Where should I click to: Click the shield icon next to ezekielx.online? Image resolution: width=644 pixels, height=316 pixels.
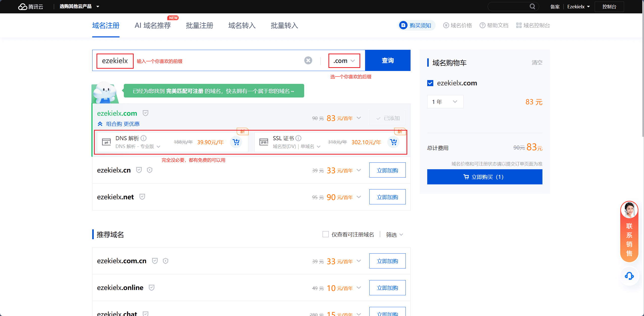[x=152, y=287]
